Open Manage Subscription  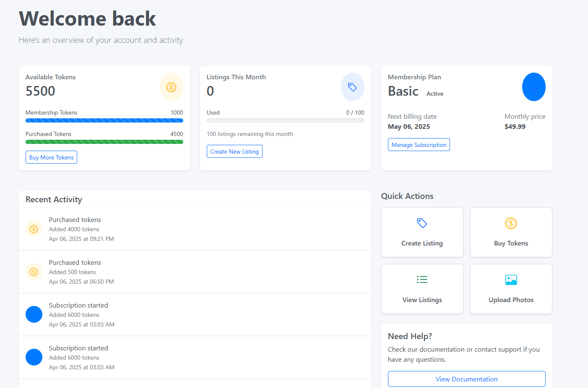coord(419,145)
